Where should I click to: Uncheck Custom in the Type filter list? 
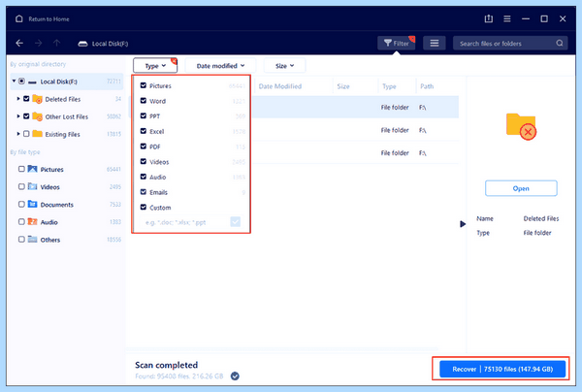(x=144, y=207)
